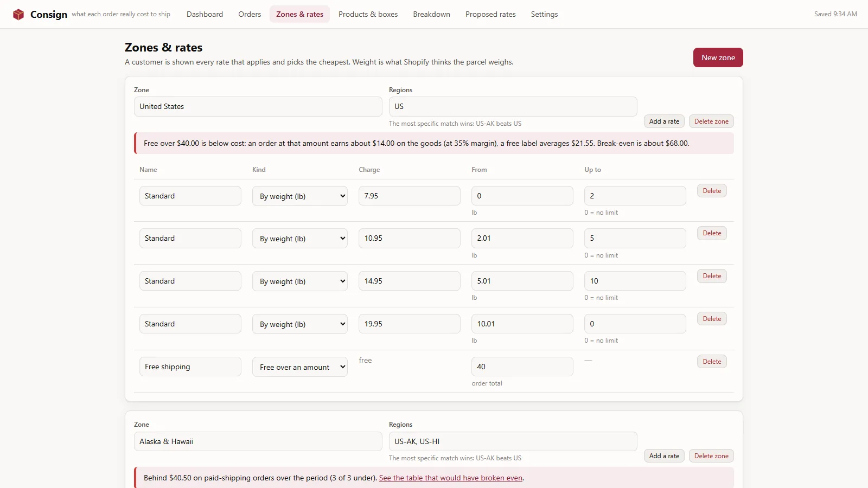Go to the Orders tab
The height and width of the screenshot is (488, 868).
click(x=250, y=14)
